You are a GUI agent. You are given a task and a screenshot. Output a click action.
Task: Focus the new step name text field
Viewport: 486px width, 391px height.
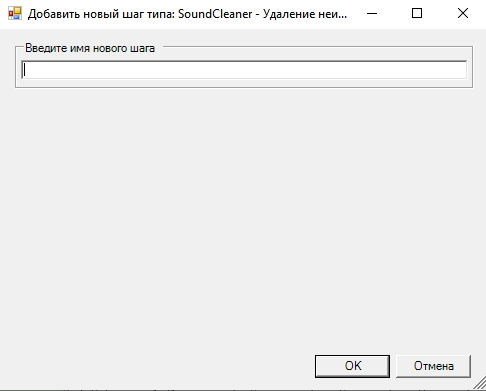pos(244,70)
